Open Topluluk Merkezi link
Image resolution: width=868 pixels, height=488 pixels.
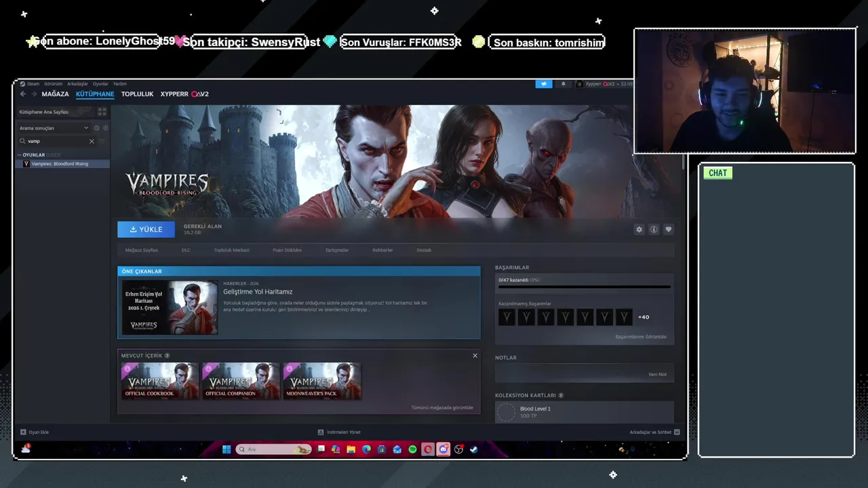coord(231,250)
